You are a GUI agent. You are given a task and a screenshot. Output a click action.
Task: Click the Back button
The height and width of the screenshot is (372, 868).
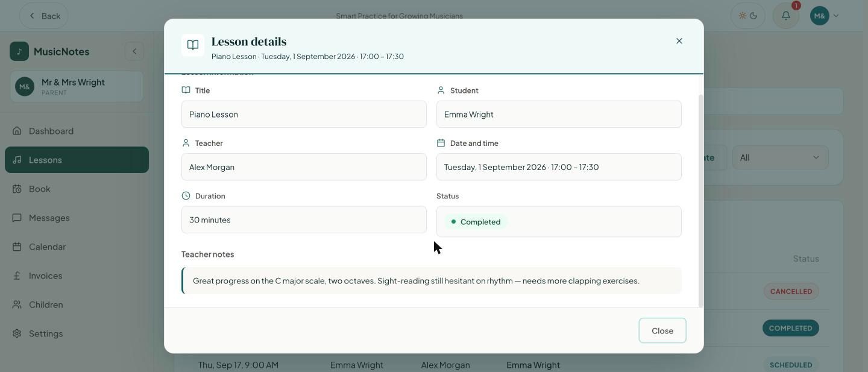pos(44,16)
